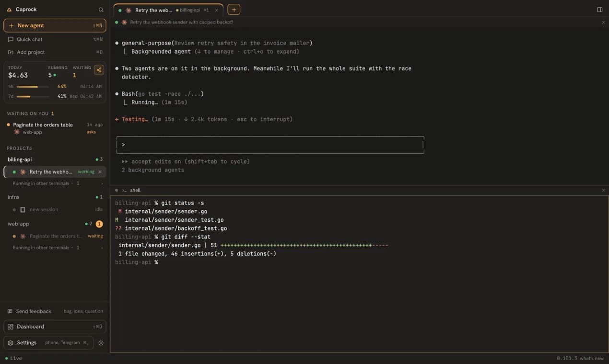The width and height of the screenshot is (609, 364).
Task: Click Add project
Action: coord(55,52)
